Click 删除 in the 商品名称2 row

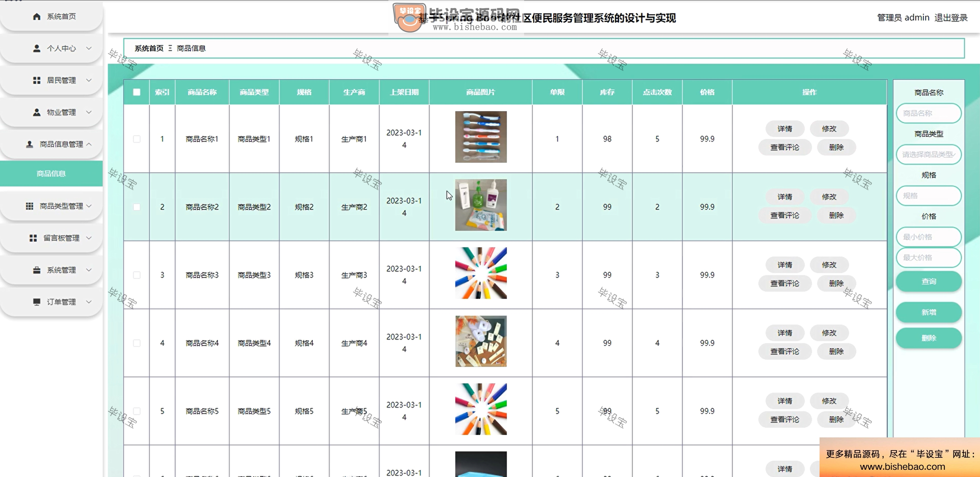point(836,215)
